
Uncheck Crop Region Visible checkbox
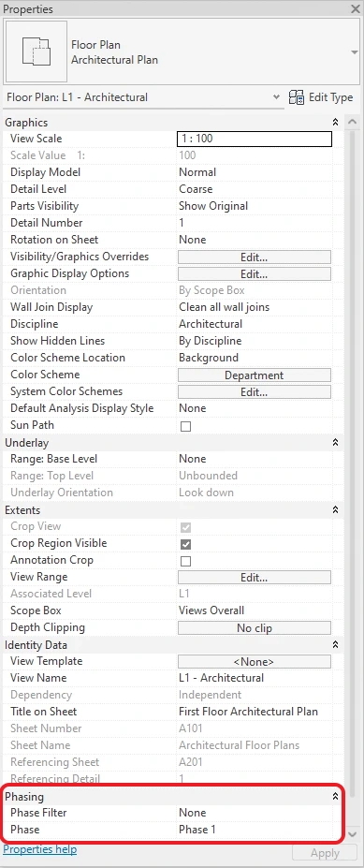[x=186, y=544]
